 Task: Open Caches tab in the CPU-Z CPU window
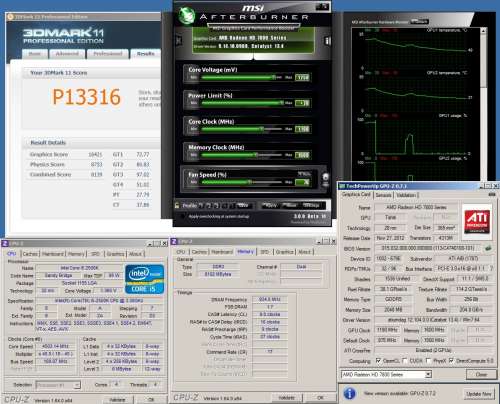[x=30, y=254]
